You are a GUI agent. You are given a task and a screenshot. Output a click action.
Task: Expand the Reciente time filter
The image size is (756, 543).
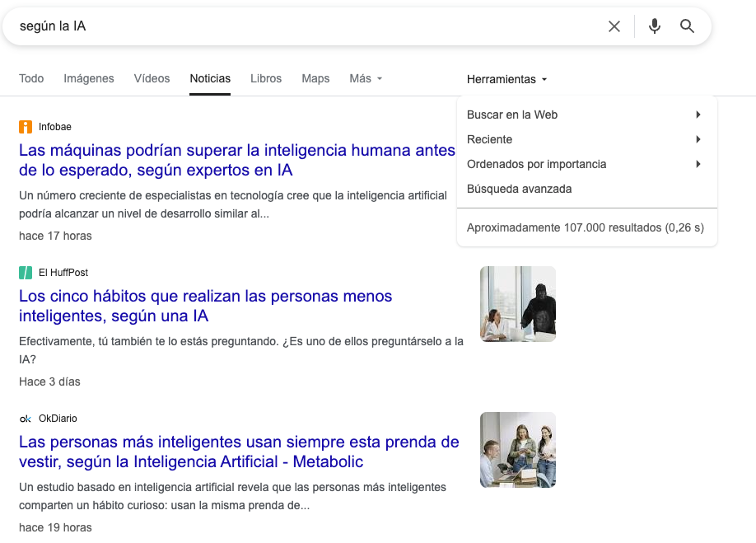(585, 139)
